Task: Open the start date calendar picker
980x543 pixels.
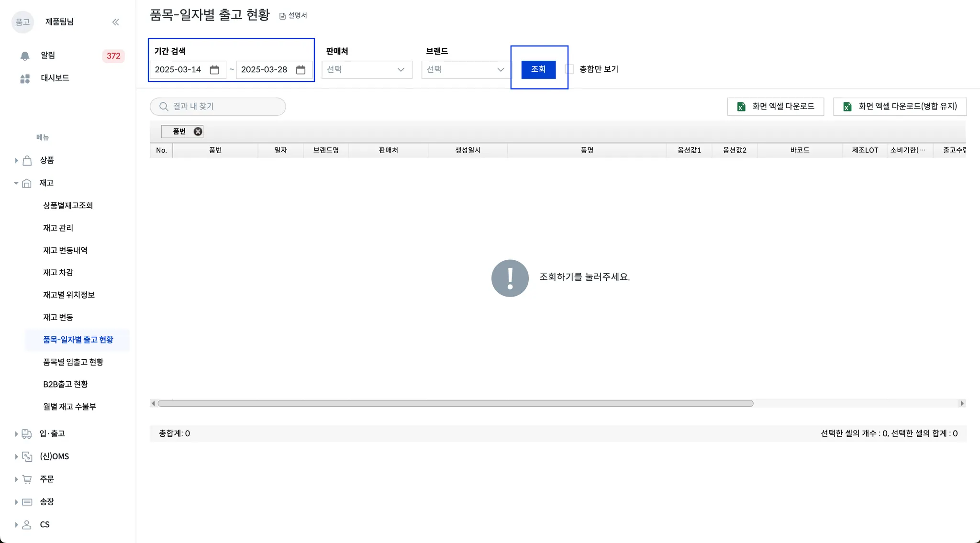Action: pos(214,70)
